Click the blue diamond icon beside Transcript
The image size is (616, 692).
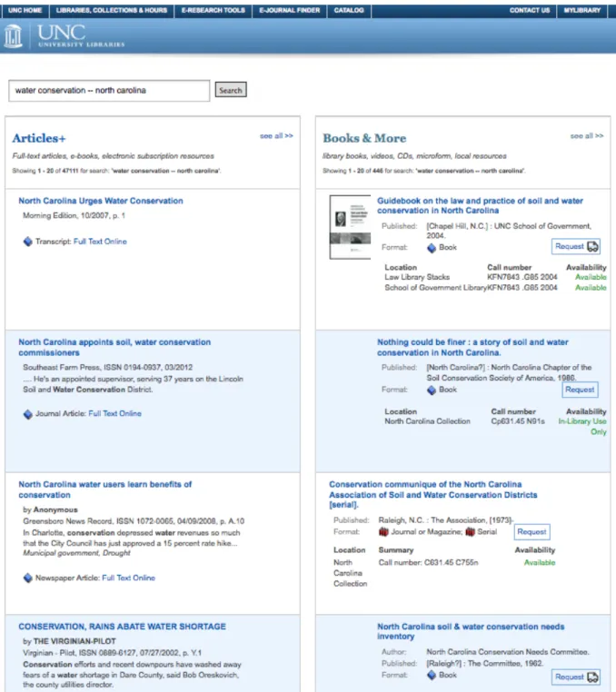coord(28,242)
